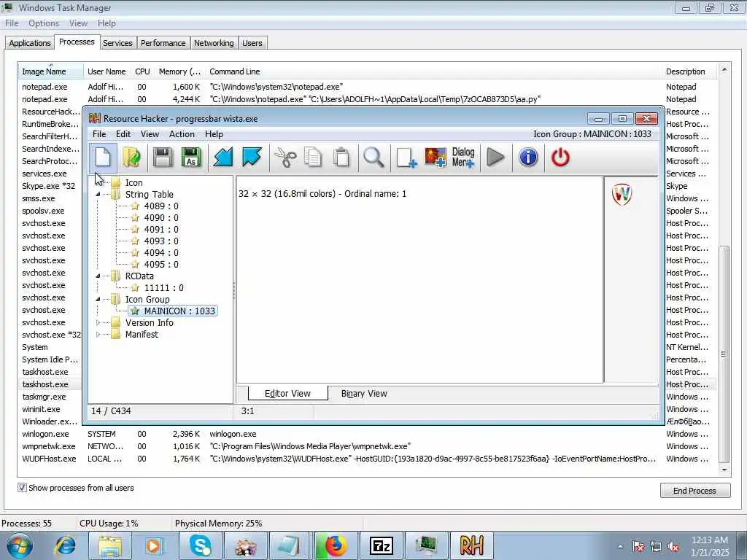This screenshot has height=560, width=747.
Task: Switch to Binary View tab
Action: coord(364,394)
